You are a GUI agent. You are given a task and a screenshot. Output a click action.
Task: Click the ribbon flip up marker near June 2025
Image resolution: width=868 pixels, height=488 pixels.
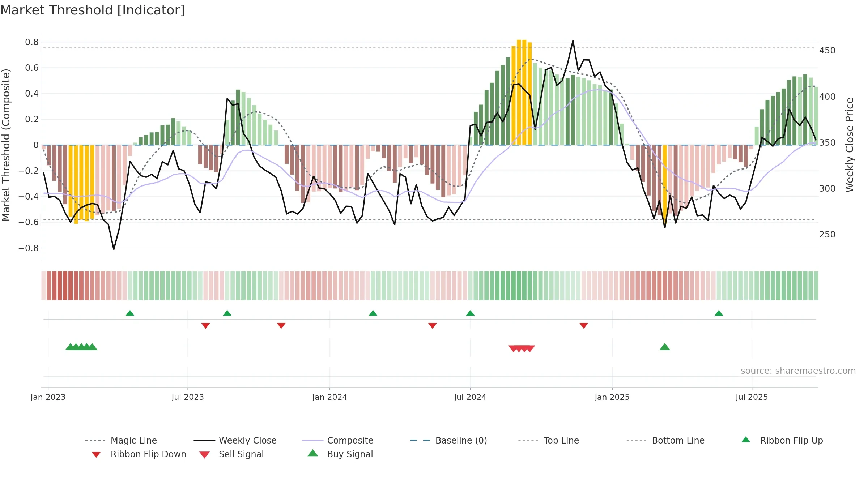719,313
